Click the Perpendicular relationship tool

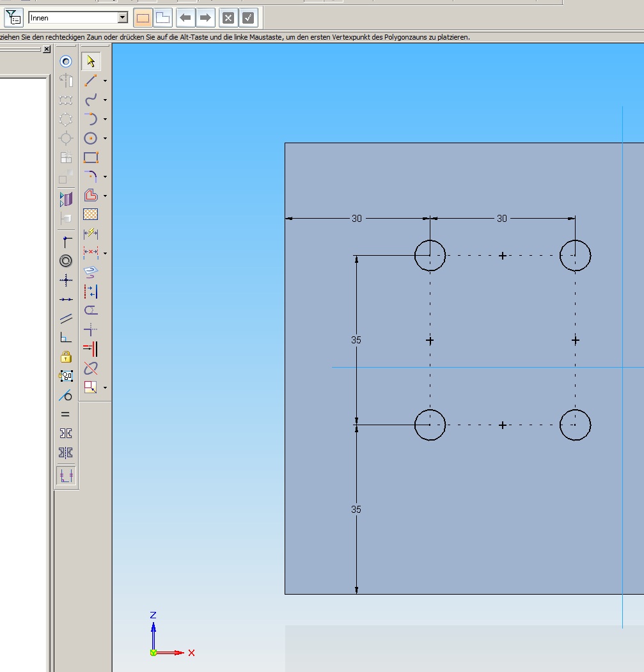pyautogui.click(x=65, y=338)
